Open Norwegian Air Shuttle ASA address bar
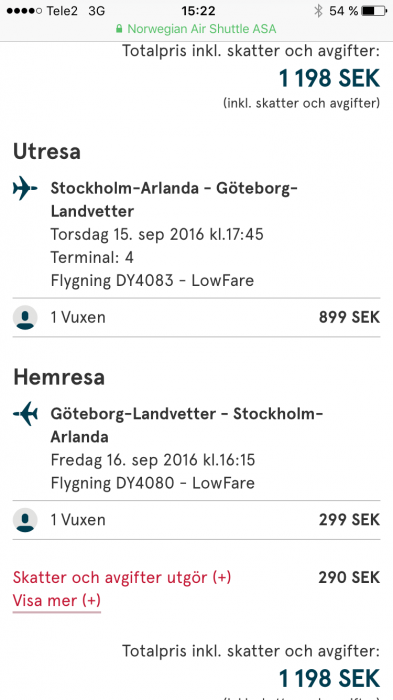The image size is (393, 700). (x=196, y=29)
